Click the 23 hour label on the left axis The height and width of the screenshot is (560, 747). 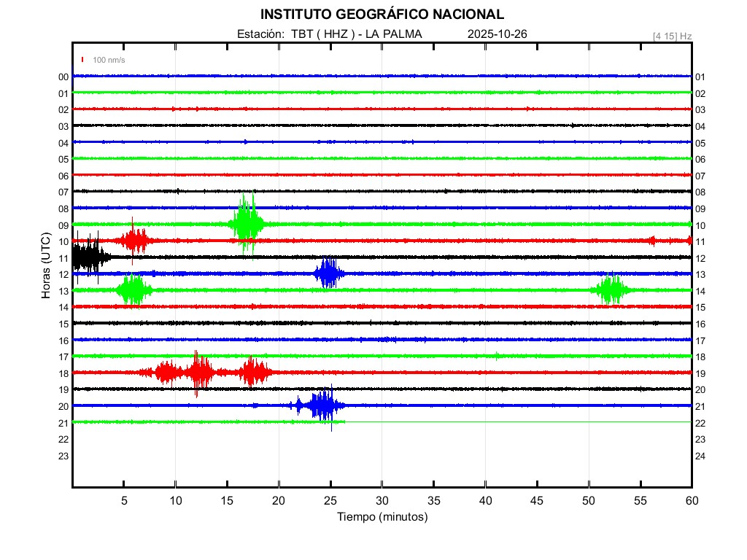pyautogui.click(x=63, y=456)
